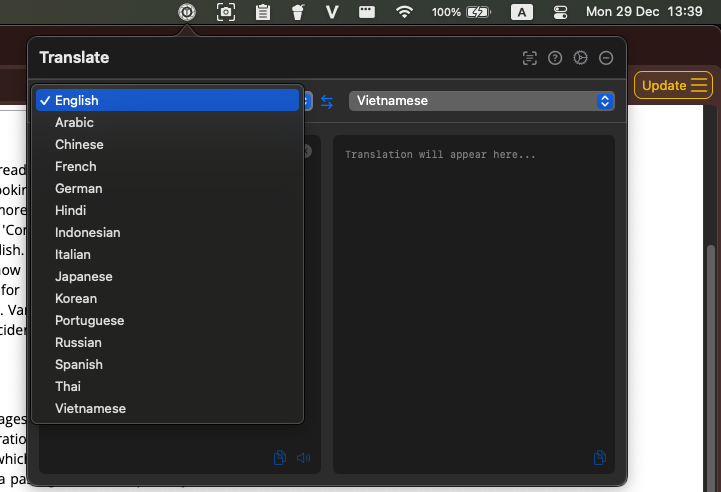Choose Vietnamese at the bottom of the list
The width and height of the screenshot is (721, 492).
click(90, 408)
